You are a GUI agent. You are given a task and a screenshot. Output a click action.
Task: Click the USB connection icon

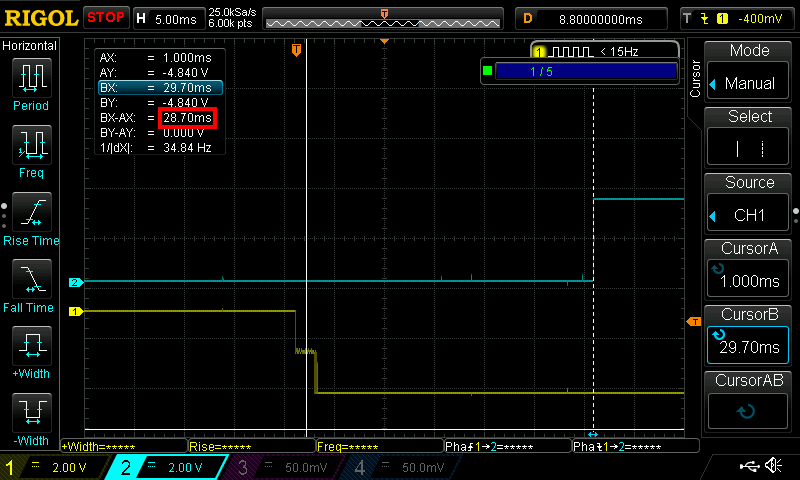click(x=749, y=466)
